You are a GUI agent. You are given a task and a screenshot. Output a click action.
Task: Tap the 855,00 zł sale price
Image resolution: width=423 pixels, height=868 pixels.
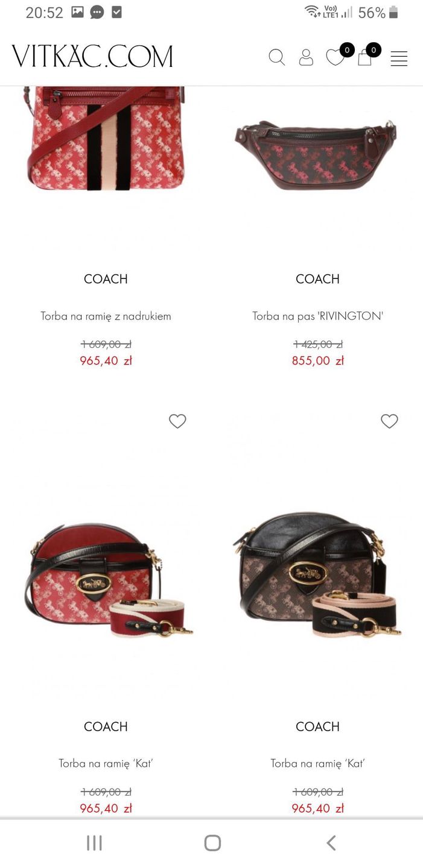click(x=318, y=360)
